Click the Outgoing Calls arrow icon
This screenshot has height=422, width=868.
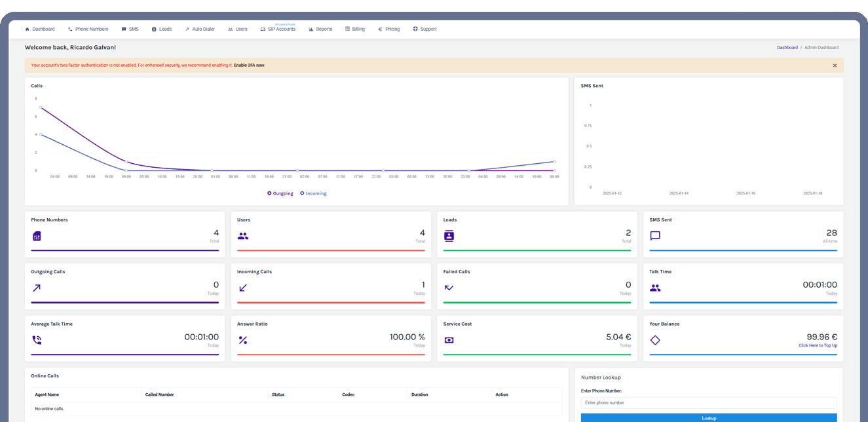(x=37, y=288)
